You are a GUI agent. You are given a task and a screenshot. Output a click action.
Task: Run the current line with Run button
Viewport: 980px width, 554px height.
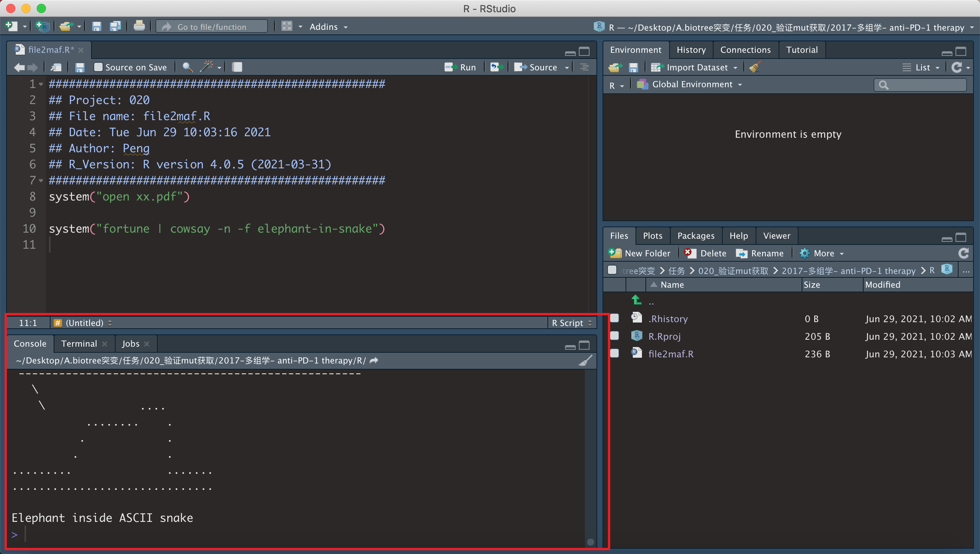460,67
